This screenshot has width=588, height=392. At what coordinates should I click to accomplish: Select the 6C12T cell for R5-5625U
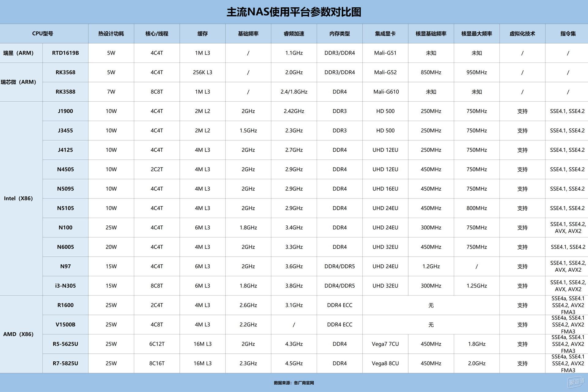157,344
